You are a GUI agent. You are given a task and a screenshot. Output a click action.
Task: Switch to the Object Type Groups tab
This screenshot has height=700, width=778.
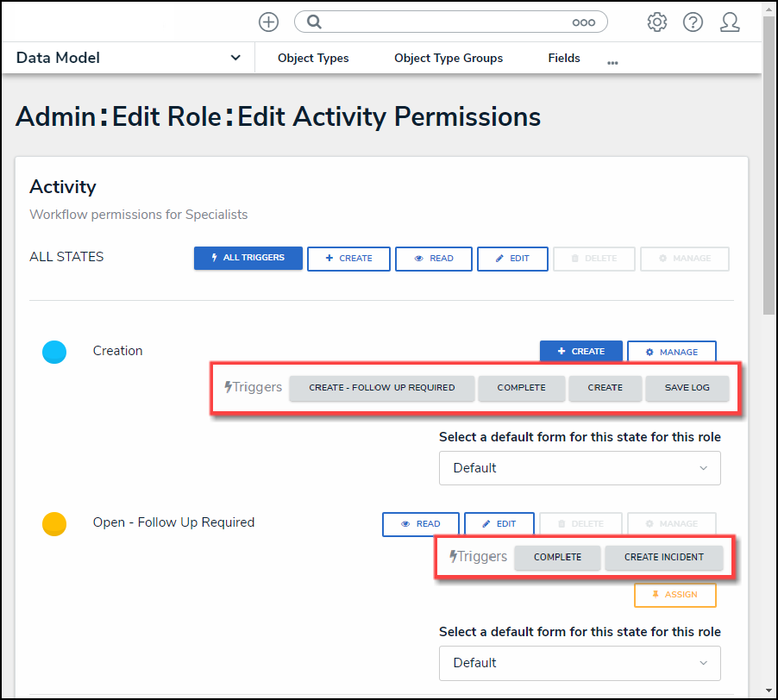449,59
